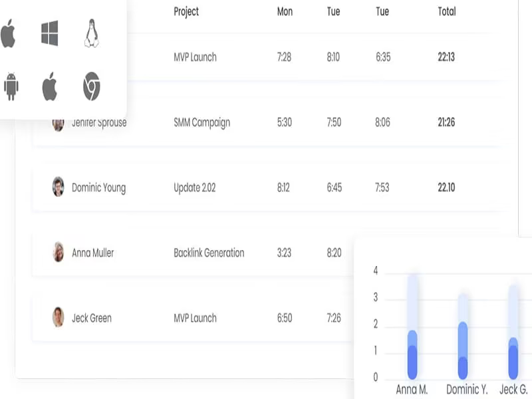Click Jeck Green's profile avatar

[58, 317]
